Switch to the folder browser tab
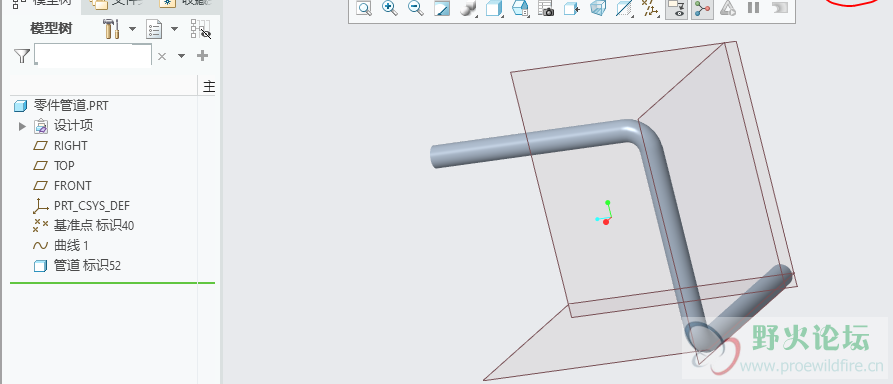Viewport: 893px width, 384px height. tap(116, 3)
